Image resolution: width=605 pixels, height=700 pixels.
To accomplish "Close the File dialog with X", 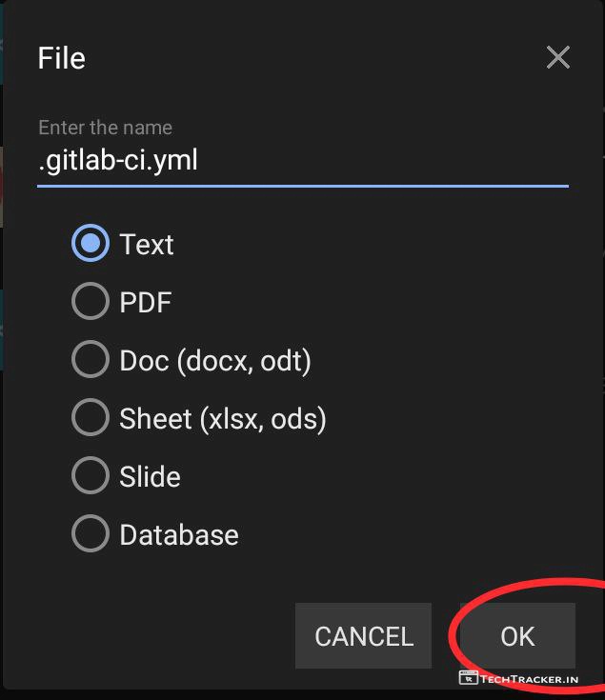I will click(557, 58).
